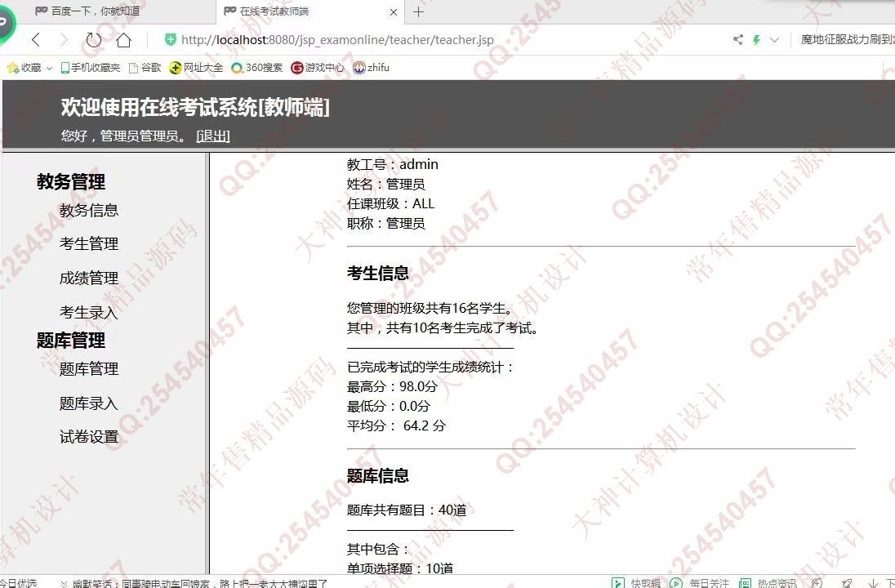Open 成绩管理 in the sidebar
Screen dimensions: 895x588
point(89,278)
